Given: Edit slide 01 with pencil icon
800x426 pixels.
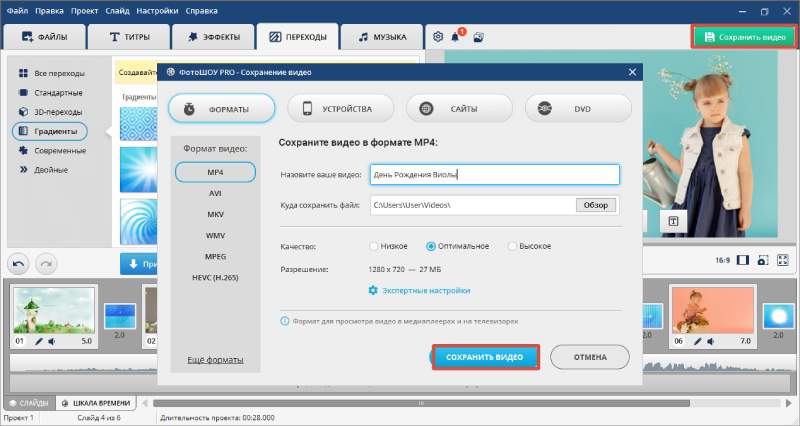Looking at the screenshot, I should (x=38, y=341).
